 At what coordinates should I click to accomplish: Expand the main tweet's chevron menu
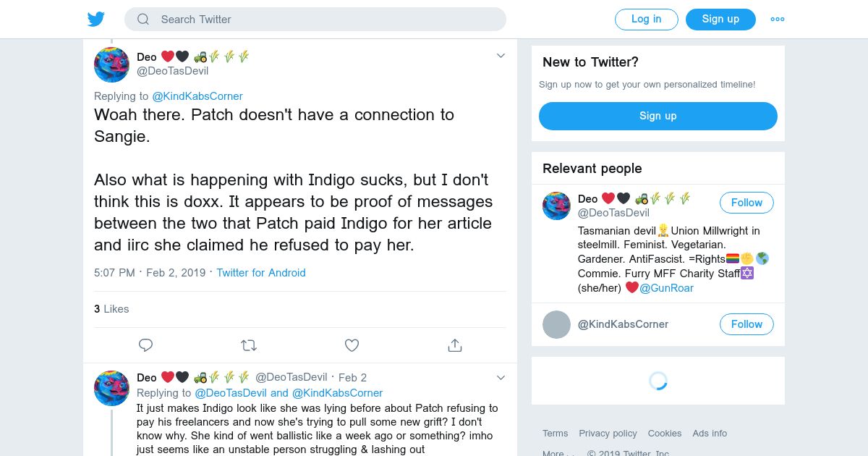click(x=501, y=56)
